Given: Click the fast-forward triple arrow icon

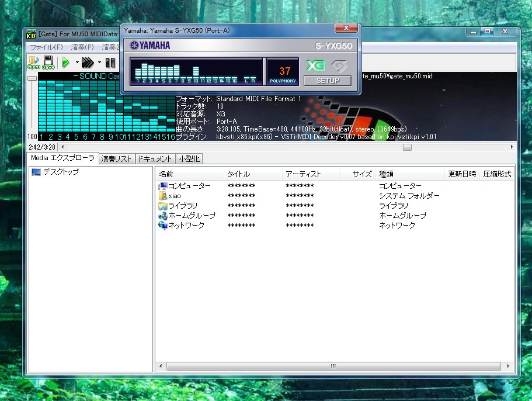Looking at the screenshot, I should pyautogui.click(x=88, y=63).
